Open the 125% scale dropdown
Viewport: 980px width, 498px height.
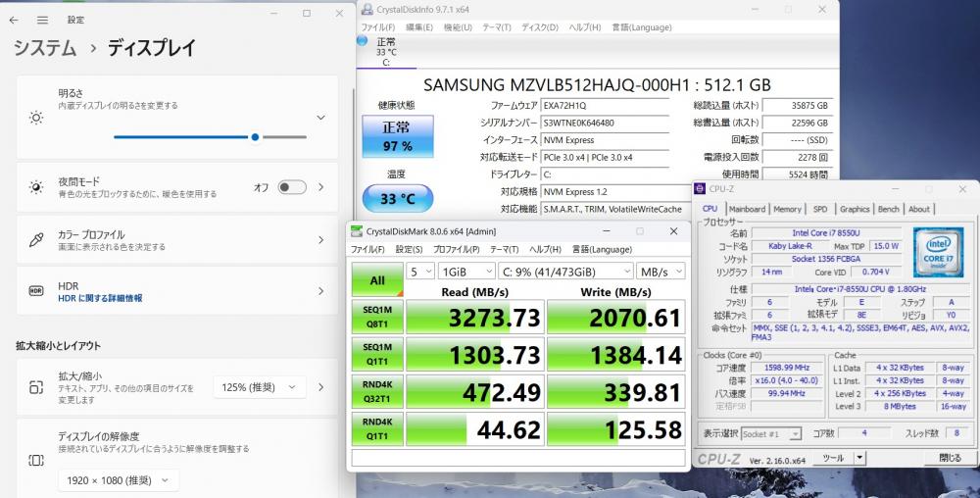pyautogui.click(x=260, y=387)
